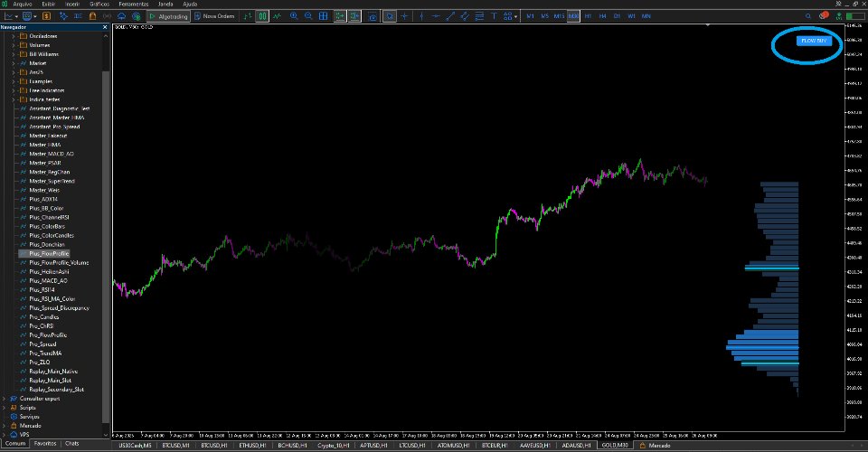Viewport: 868px width, 452px height.
Task: Switch to the Favoritos tab
Action: pos(45,443)
